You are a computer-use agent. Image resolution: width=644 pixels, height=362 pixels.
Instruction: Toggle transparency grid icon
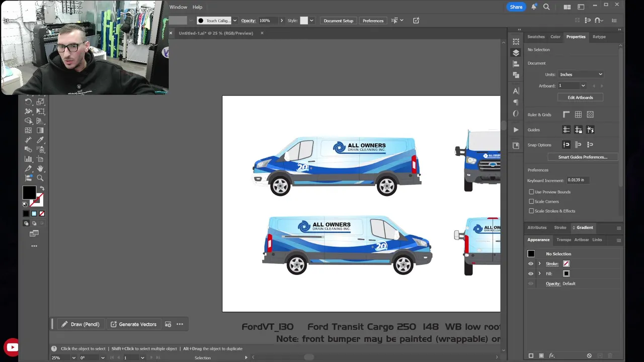click(x=590, y=115)
